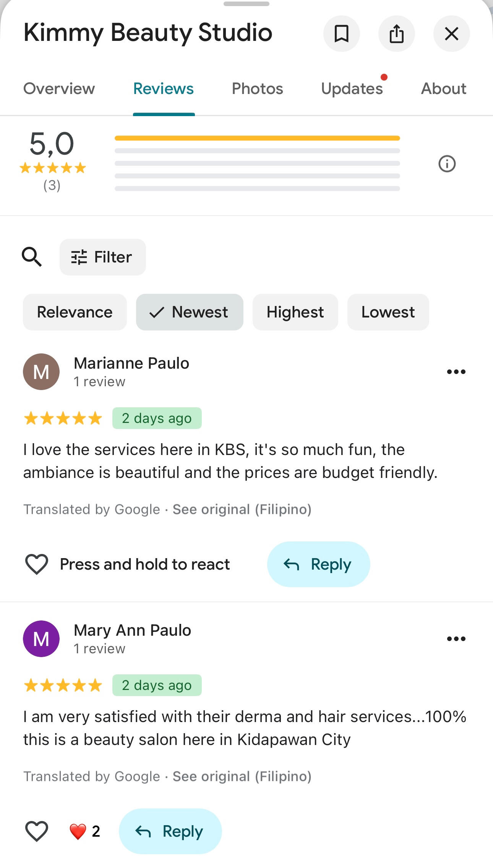
Task: Tap heart outline on Mary Ann Paulo's review
Action: coord(37,831)
